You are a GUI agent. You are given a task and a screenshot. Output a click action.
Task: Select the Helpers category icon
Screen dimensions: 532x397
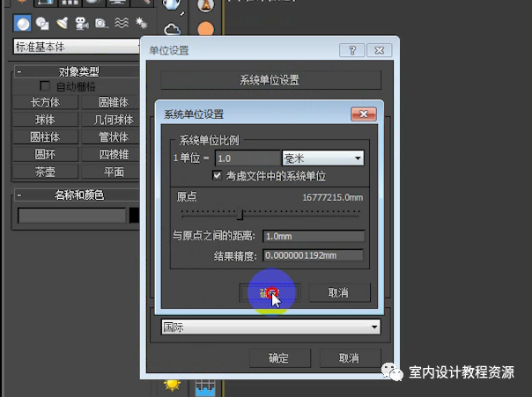pos(101,24)
